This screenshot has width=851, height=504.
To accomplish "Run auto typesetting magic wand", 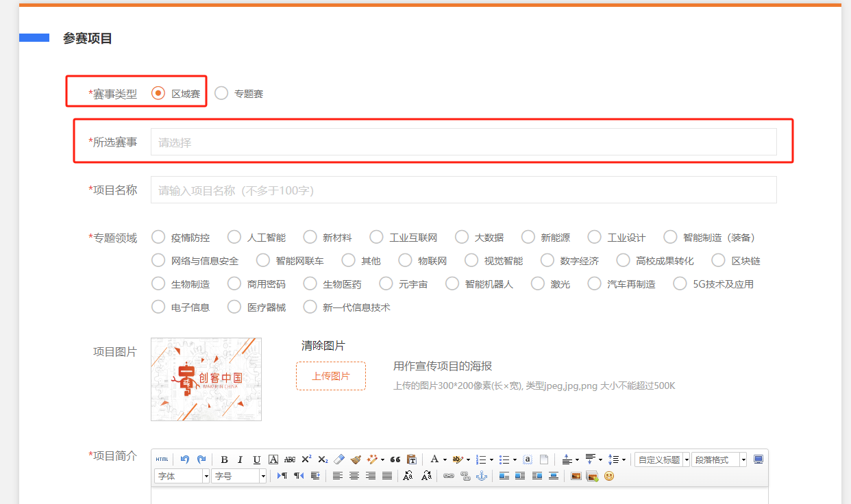I will (373, 459).
